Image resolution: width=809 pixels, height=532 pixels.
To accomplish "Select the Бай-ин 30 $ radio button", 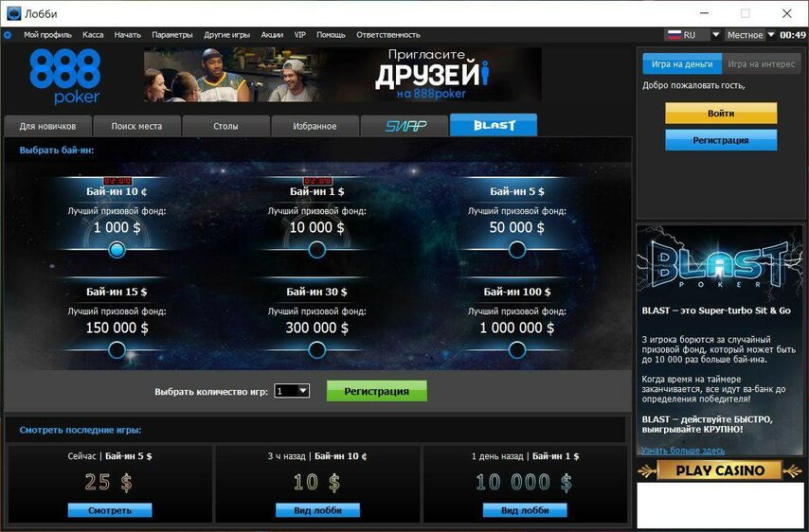I will point(316,350).
